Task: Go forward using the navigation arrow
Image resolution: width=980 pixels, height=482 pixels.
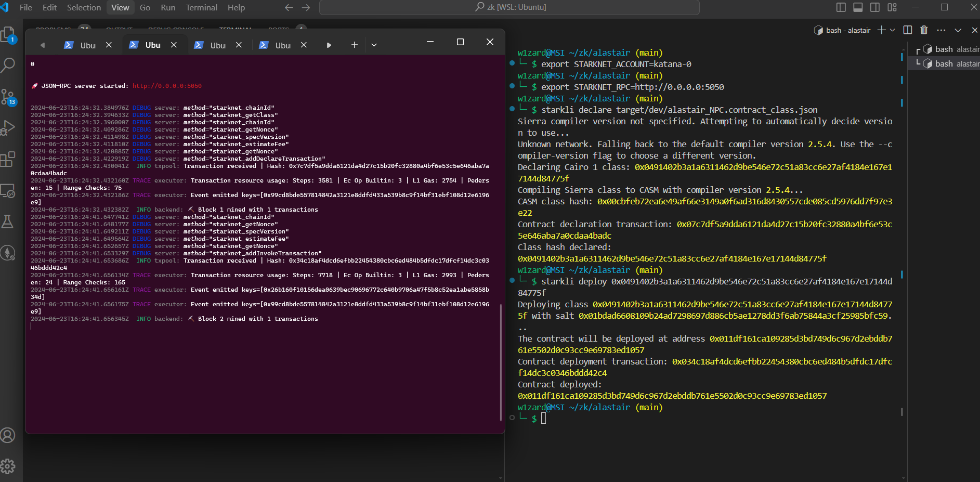Action: point(306,7)
